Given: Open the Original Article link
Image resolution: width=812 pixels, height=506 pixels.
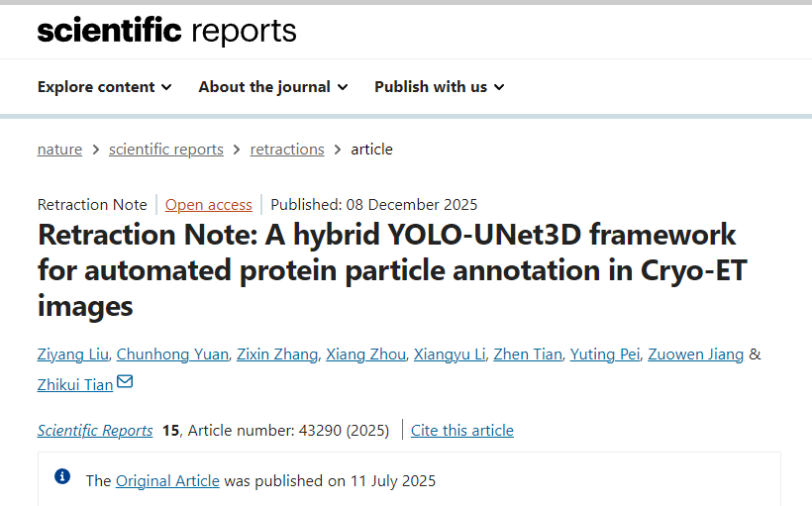Looking at the screenshot, I should tap(167, 481).
